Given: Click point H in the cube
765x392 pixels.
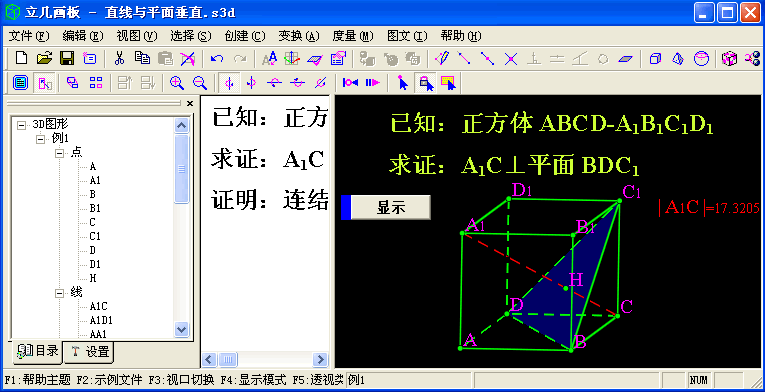Looking at the screenshot, I should [565, 288].
